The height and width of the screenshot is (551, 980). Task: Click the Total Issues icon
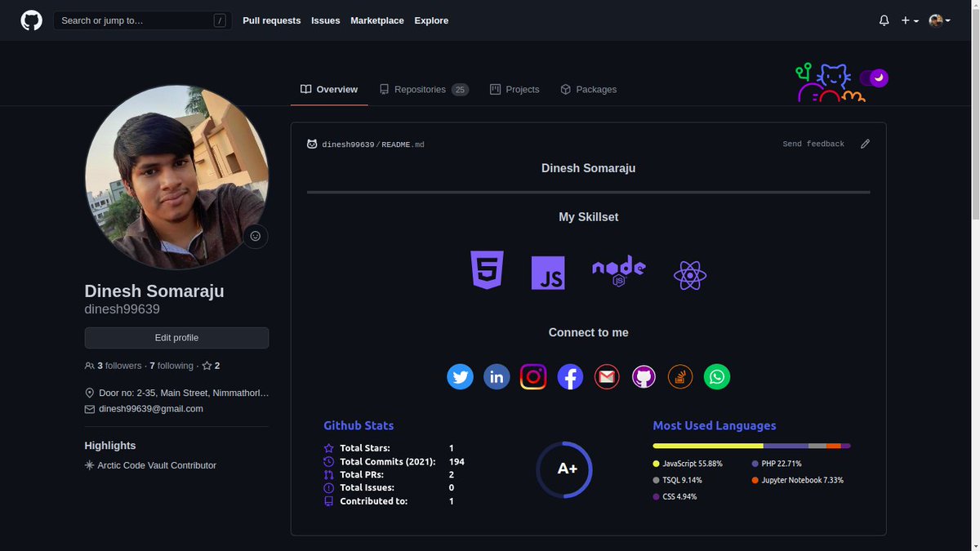pos(329,487)
